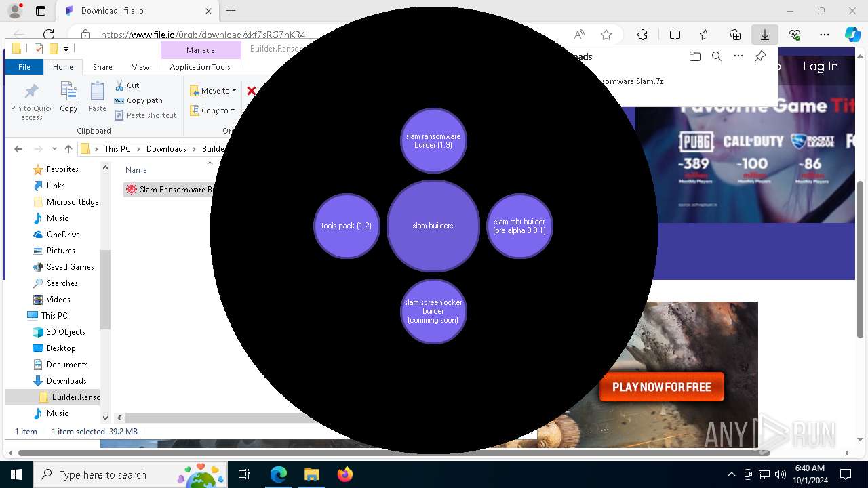This screenshot has width=868, height=488.
Task: Click navigation pane scroll down arrow
Action: point(105,418)
